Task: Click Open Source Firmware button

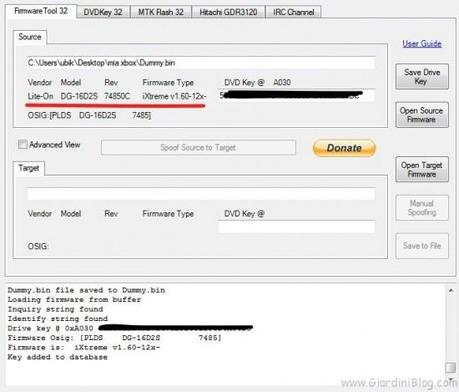Action: point(422,115)
